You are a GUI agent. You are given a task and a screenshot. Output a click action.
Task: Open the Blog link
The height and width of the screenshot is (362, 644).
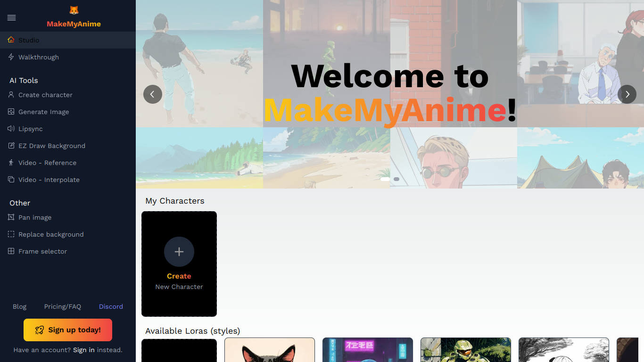coord(19,306)
